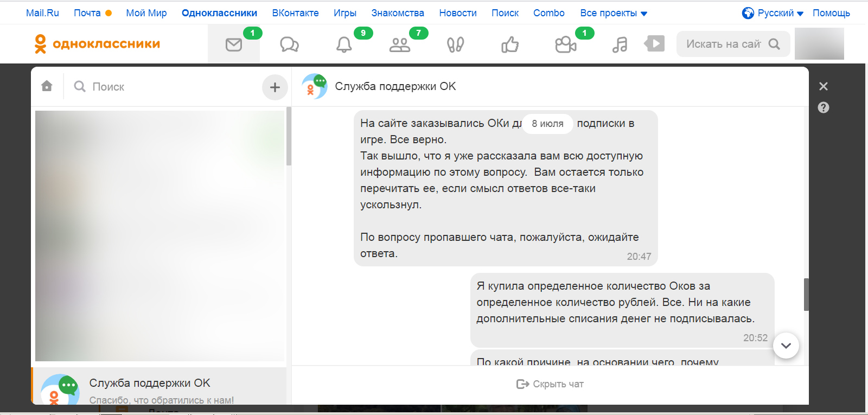Click the Odnoklassniki logo
The image size is (868, 415).
pos(97,44)
